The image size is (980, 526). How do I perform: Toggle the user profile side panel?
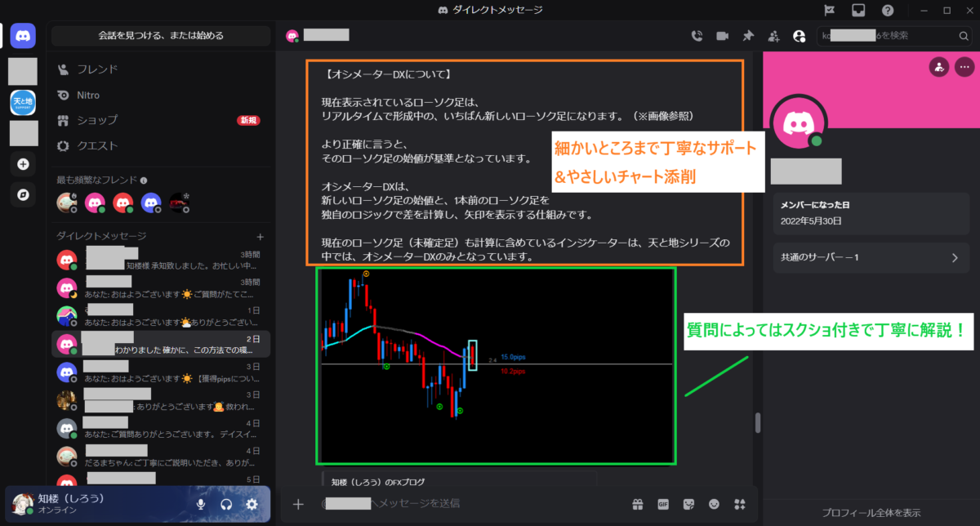799,36
